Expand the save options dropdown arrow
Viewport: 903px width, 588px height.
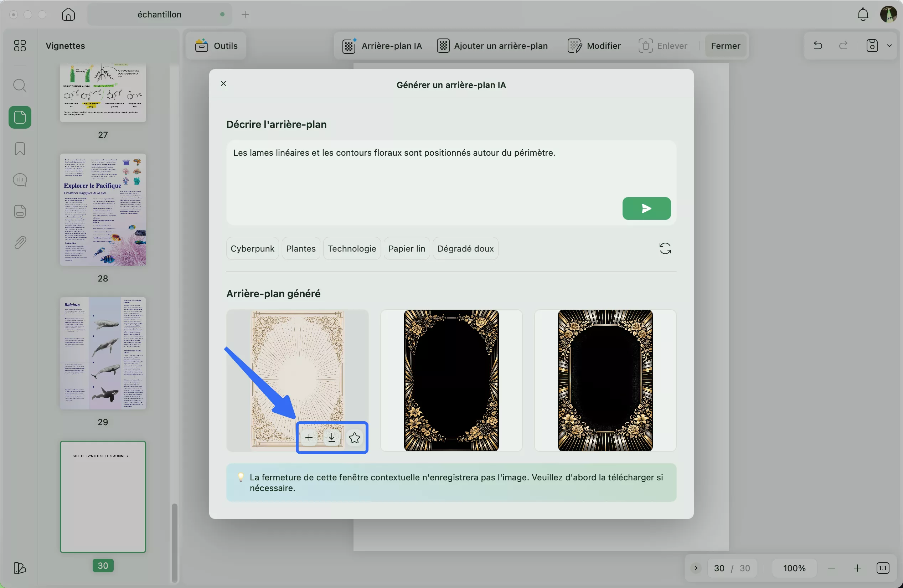point(889,46)
